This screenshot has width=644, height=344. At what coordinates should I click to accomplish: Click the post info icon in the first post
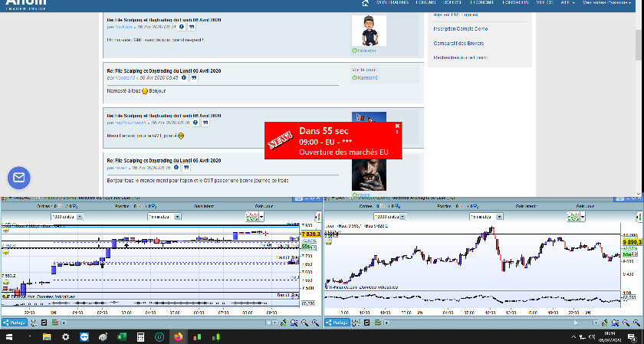182,27
